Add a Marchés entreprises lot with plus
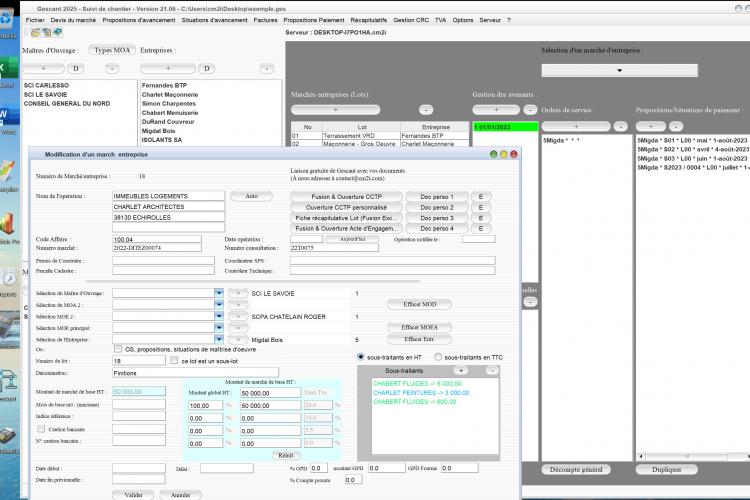The image size is (750, 500). 335,110
